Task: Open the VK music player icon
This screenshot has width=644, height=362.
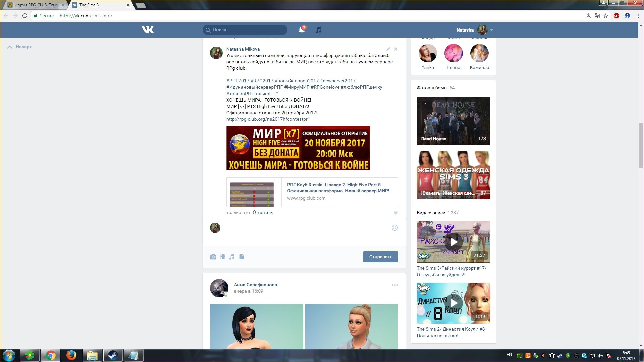Action: [x=319, y=30]
